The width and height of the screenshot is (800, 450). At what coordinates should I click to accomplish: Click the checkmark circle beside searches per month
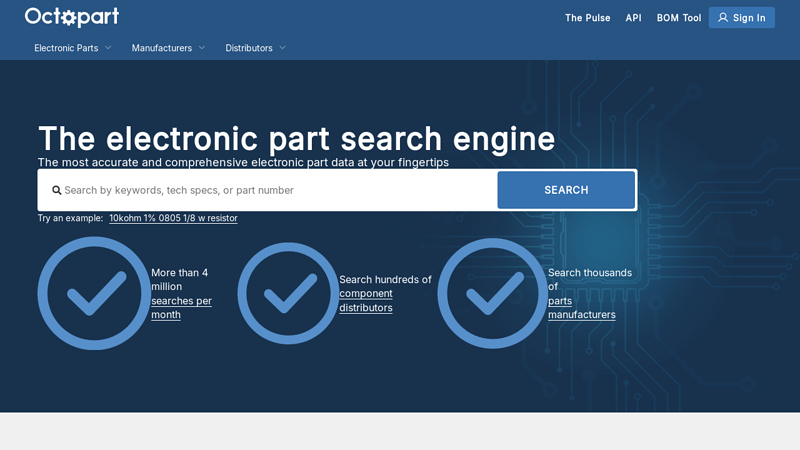[94, 293]
